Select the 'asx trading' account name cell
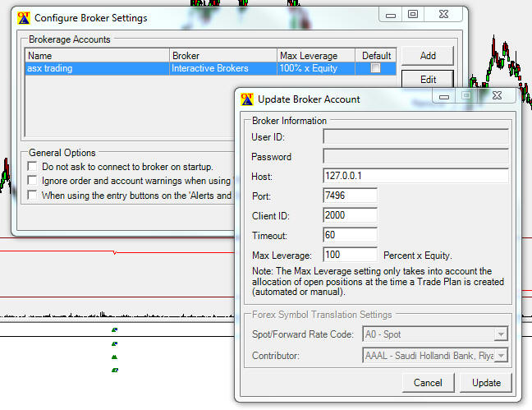532x410 pixels. (98, 68)
